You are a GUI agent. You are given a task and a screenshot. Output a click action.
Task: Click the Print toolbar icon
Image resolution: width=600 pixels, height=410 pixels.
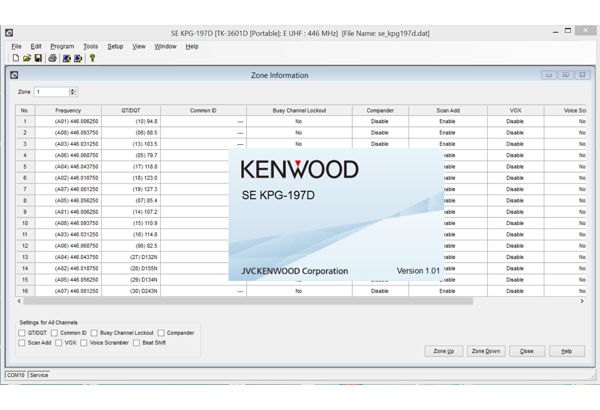click(x=52, y=59)
